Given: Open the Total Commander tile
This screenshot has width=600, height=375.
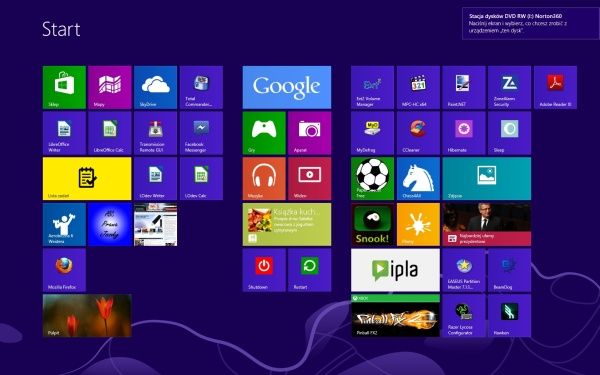Looking at the screenshot, I should click(201, 87).
